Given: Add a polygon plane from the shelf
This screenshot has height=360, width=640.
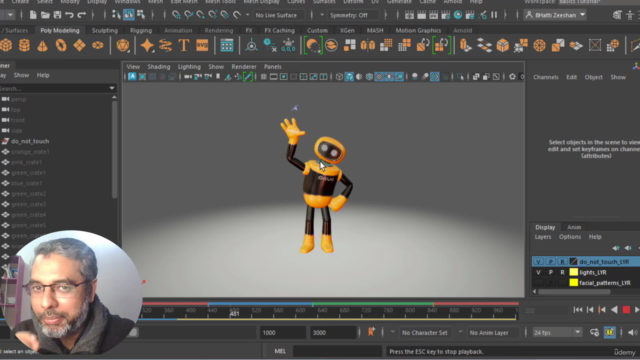Looking at the screenshot, I should click(79, 45).
